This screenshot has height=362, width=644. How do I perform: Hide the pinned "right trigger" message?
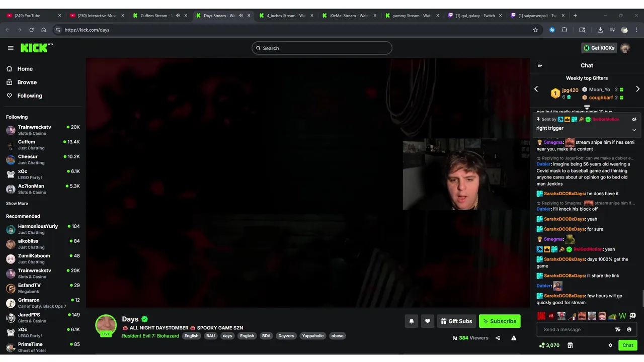coord(634,119)
